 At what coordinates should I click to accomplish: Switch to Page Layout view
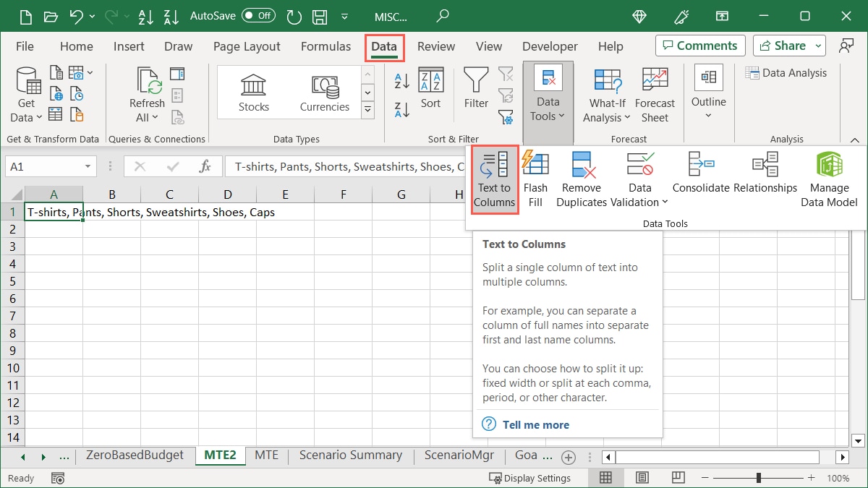[641, 477]
